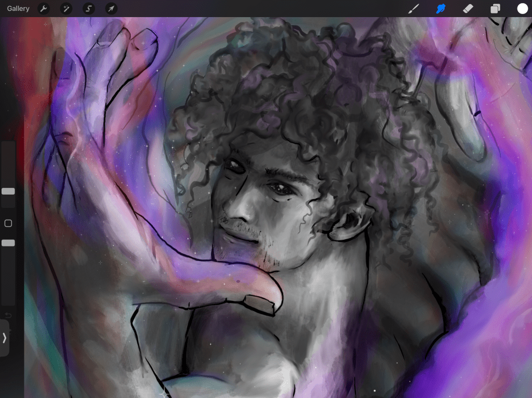Return to the Gallery

click(x=18, y=9)
